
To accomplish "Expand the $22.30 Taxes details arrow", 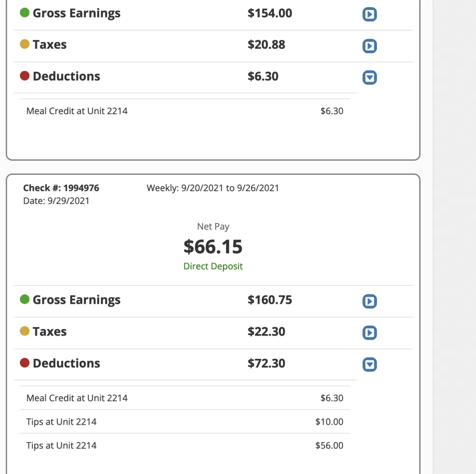I will [x=369, y=333].
